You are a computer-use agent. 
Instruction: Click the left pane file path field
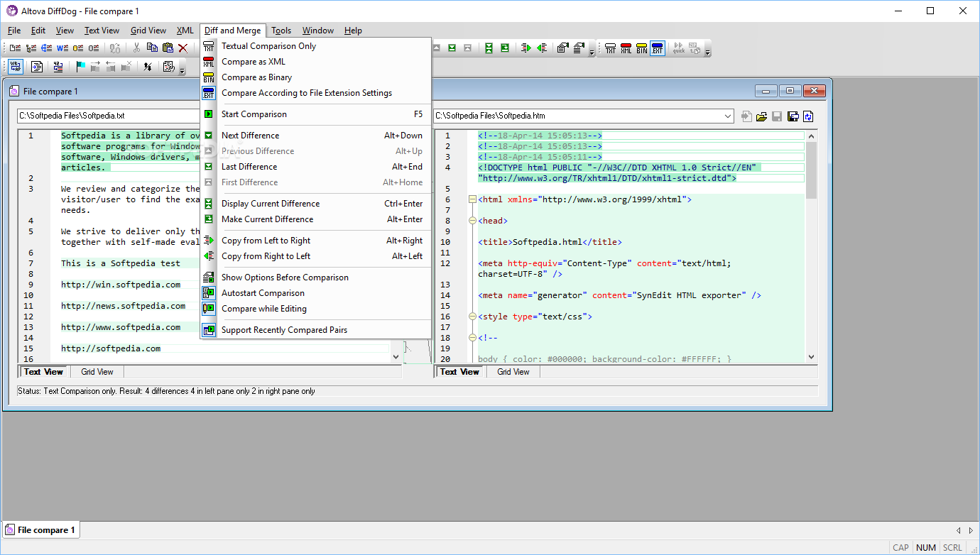[110, 116]
